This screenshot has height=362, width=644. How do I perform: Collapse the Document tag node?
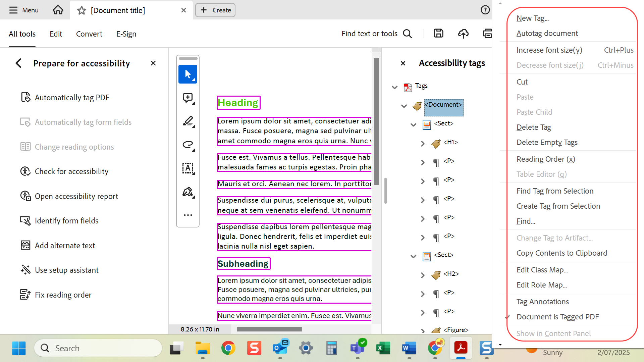(404, 106)
